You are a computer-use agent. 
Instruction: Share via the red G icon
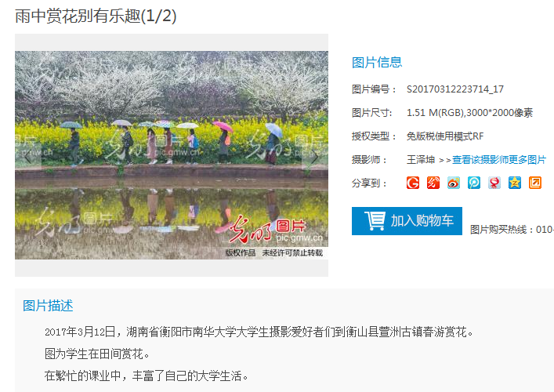413,183
